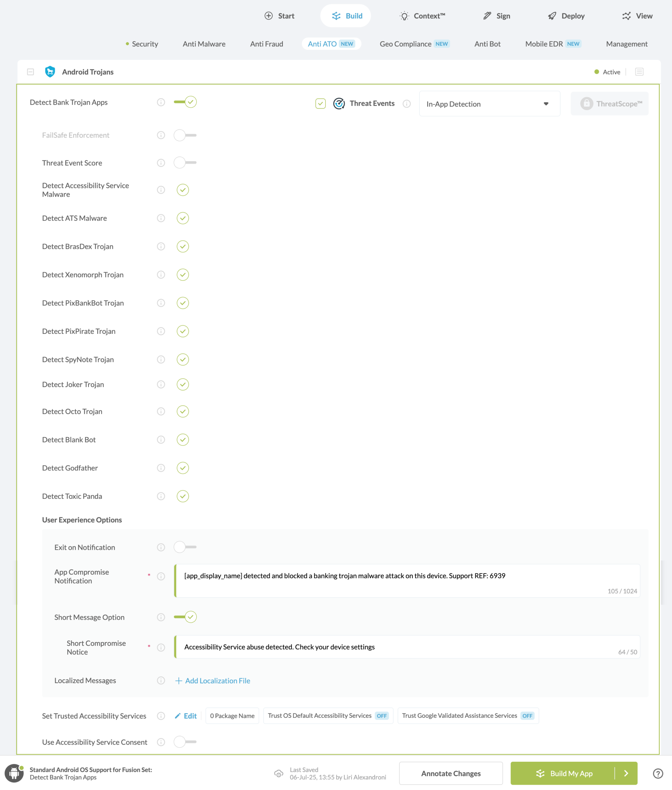Click the Threat Events target icon

pos(339,103)
